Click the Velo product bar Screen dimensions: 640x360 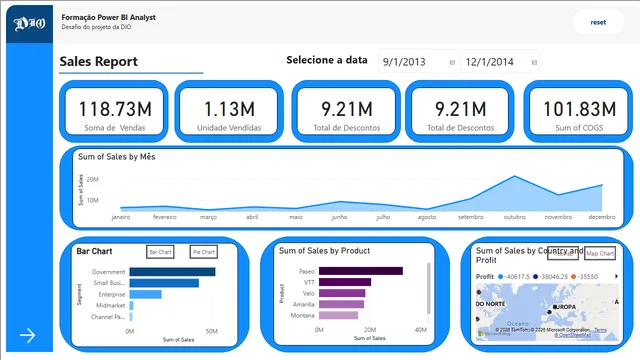[x=342, y=293]
